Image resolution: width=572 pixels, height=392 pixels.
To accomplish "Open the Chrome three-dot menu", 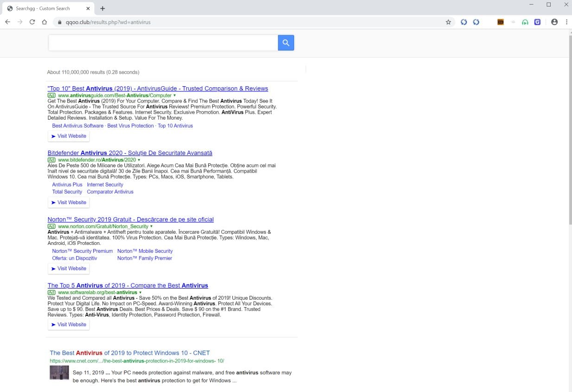I will pyautogui.click(x=566, y=22).
